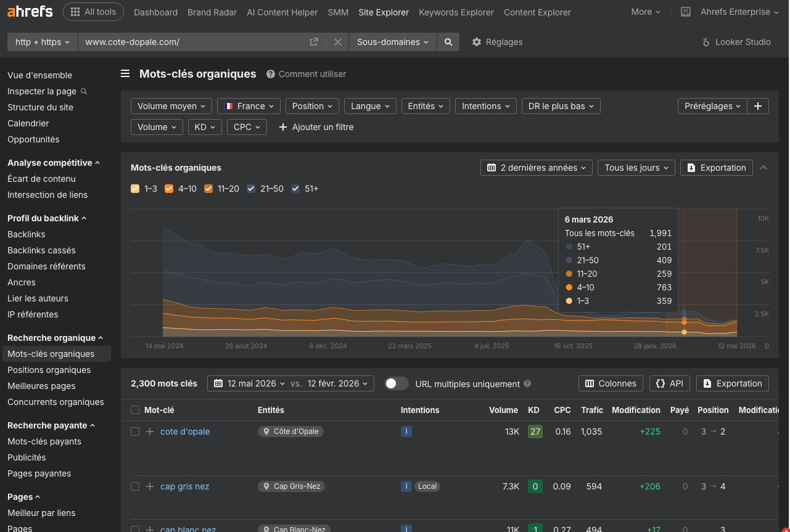Uncheck the 51+ position checkbox

[x=295, y=189]
